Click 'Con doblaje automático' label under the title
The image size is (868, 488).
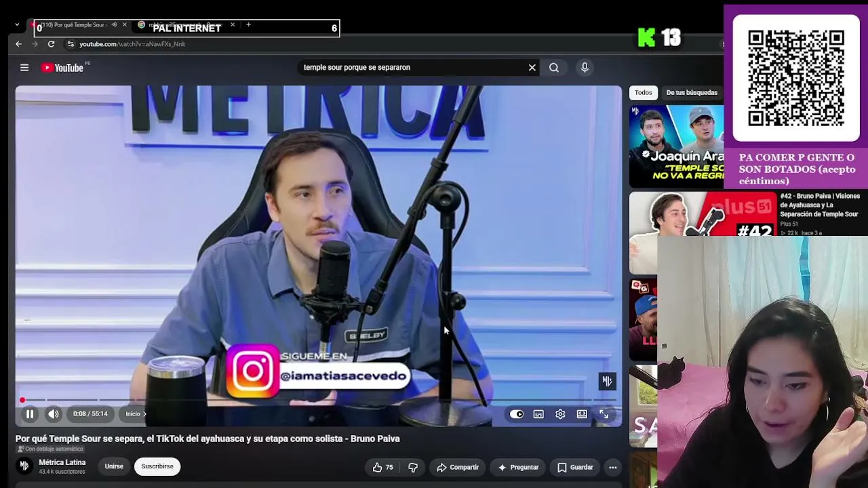50,449
